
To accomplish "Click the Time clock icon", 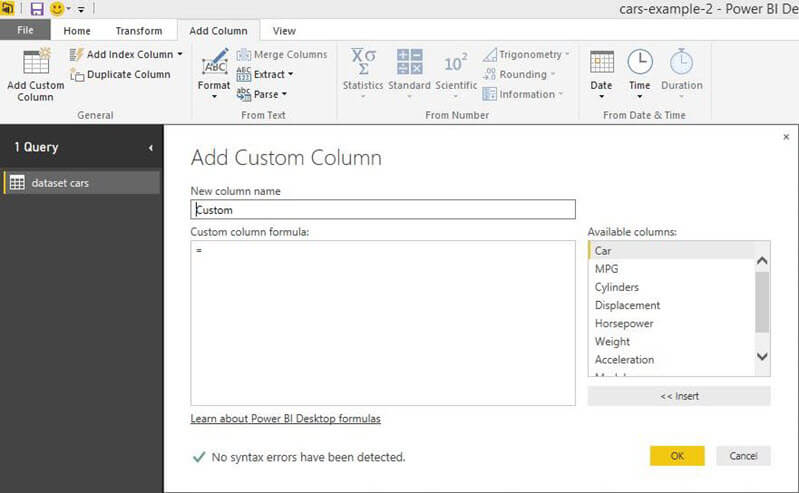I will [x=639, y=62].
